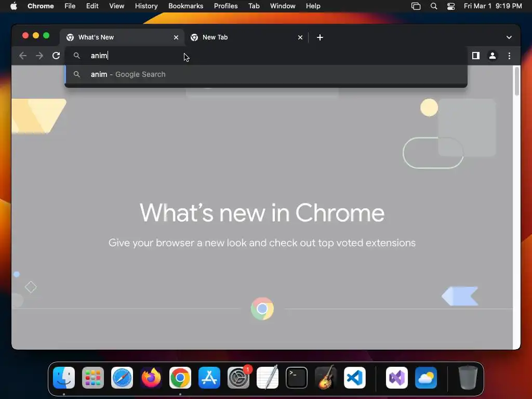This screenshot has width=532, height=399.
Task: Open Chrome's three-dot menu
Action: [509, 56]
